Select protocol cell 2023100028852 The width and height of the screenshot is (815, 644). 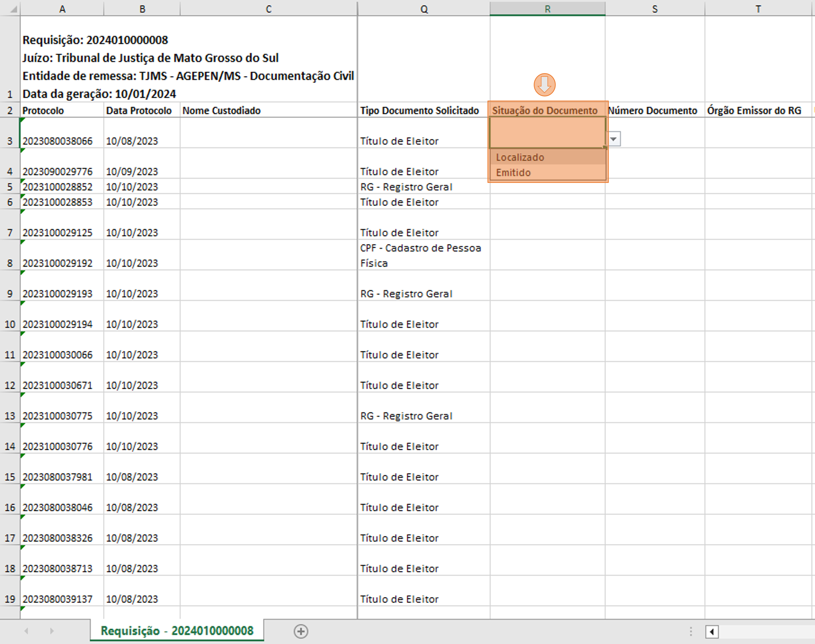(x=62, y=187)
